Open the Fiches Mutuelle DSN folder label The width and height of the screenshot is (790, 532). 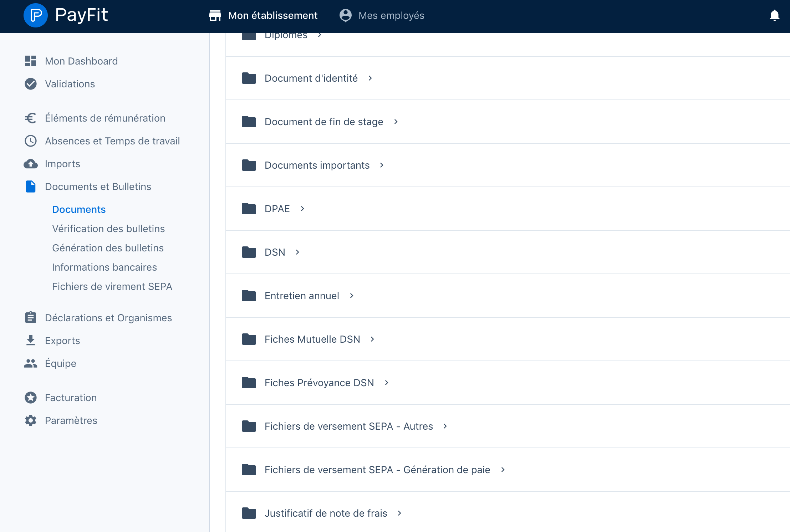(312, 339)
